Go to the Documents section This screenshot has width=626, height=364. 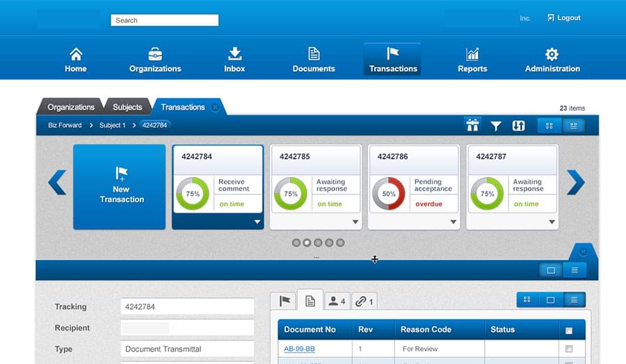[x=314, y=60]
